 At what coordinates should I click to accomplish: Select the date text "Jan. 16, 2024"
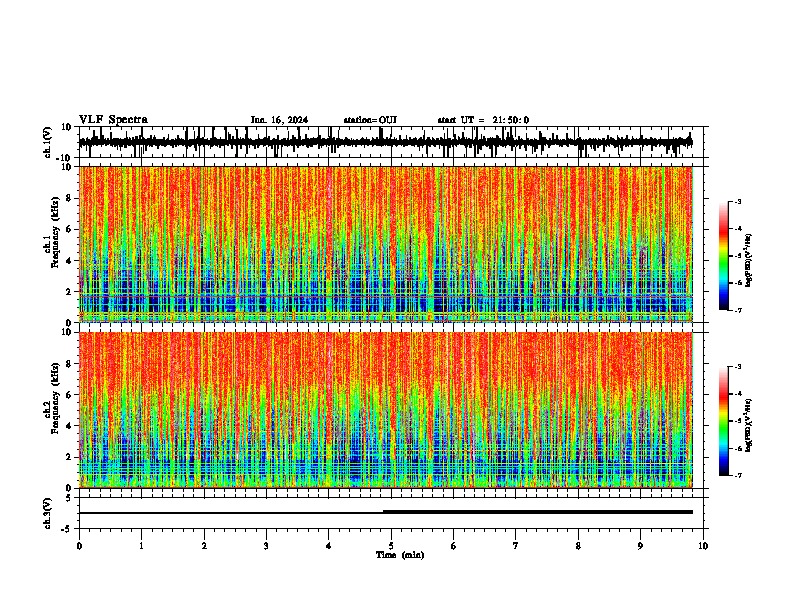click(x=279, y=120)
